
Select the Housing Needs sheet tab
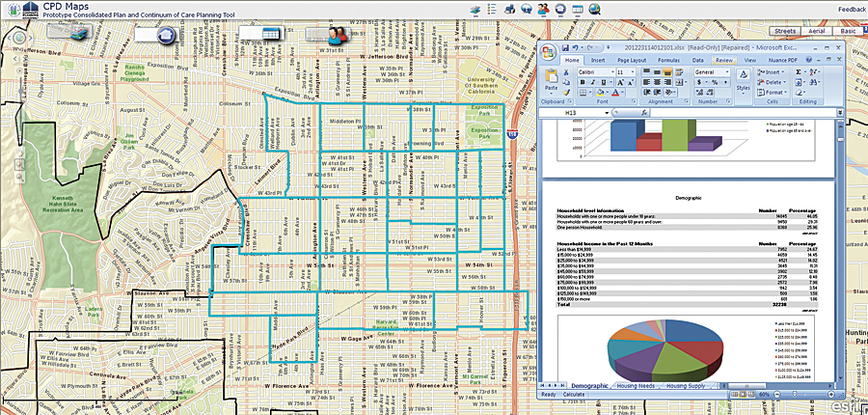636,386
